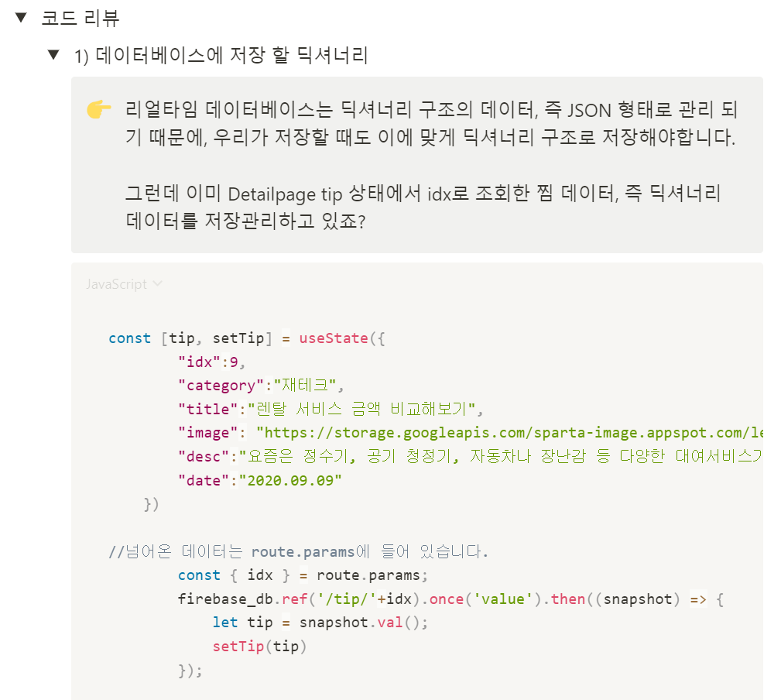The width and height of the screenshot is (781, 700).
Task: Click the "idx":9 code line
Action: coord(211,362)
